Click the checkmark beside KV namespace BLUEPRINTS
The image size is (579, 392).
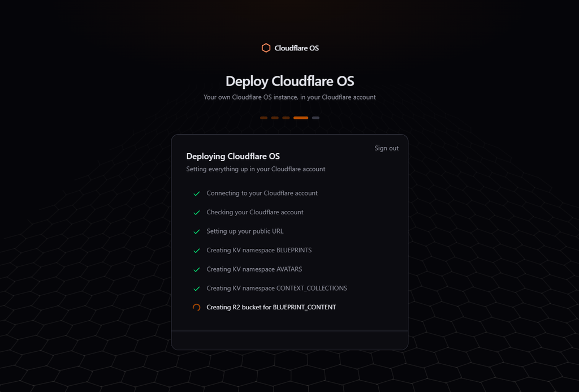tap(197, 251)
